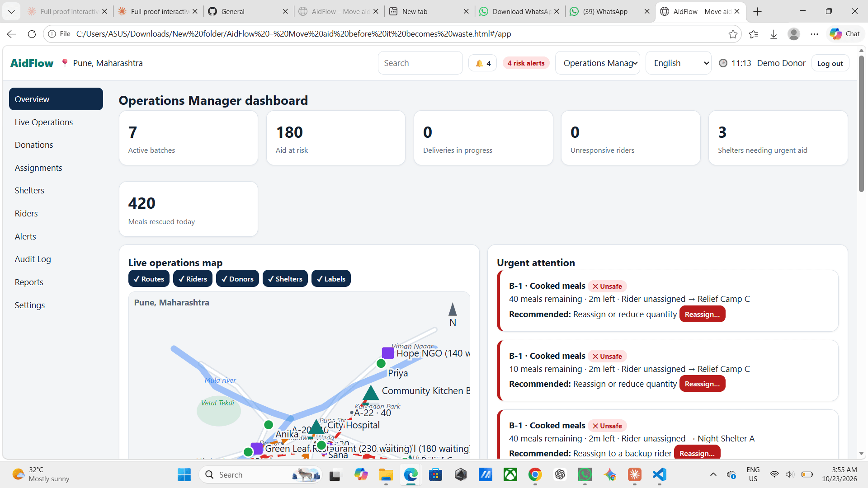
Task: Add this page to favorites star icon
Action: pos(733,34)
